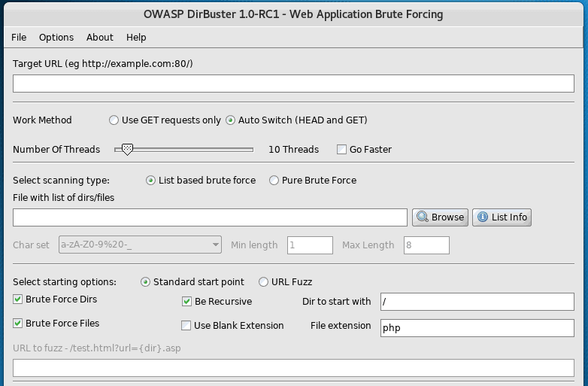Open the Char set dropdown

(140, 245)
